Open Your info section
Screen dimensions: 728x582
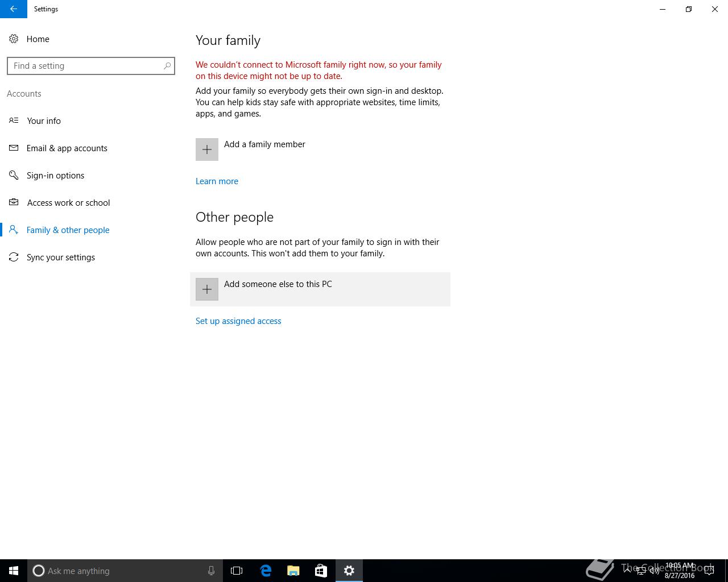coord(44,120)
